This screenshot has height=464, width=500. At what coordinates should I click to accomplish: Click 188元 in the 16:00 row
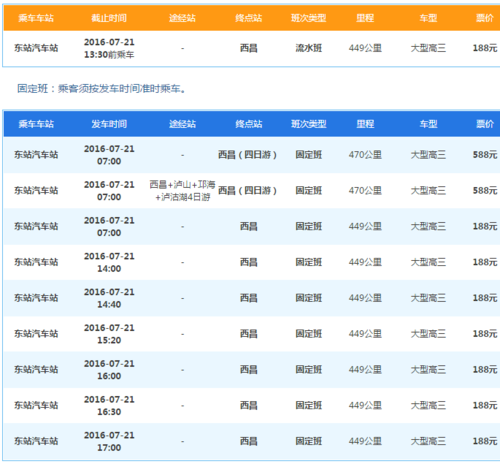(485, 370)
